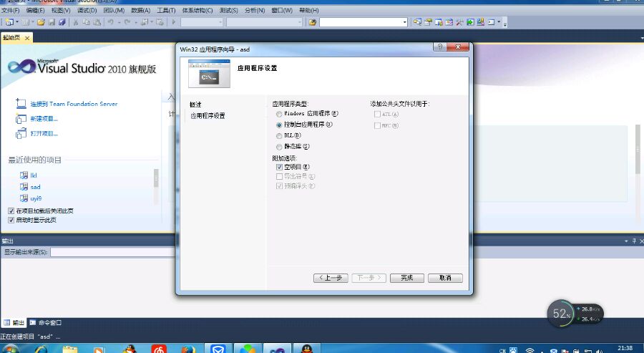644x353 pixels.
Task: Toggle the empty project checkbox
Action: click(x=279, y=167)
